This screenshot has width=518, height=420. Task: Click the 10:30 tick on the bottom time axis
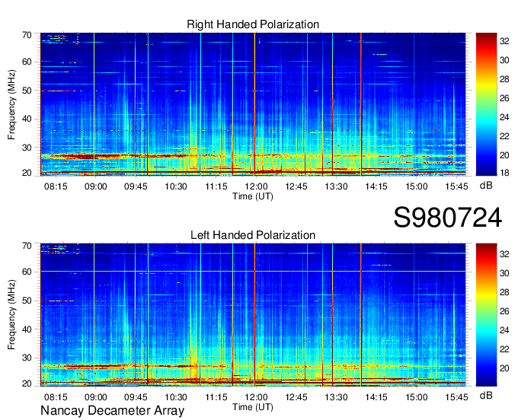(176, 397)
